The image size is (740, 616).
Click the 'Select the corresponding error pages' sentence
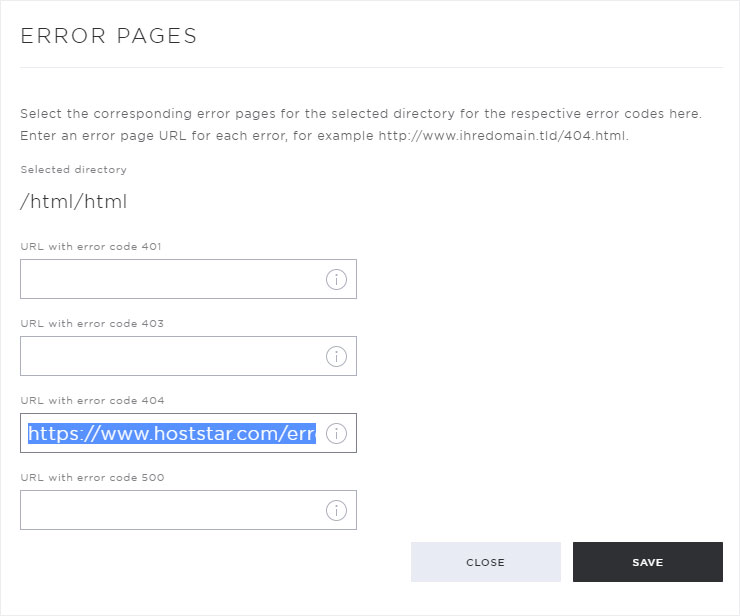coord(361,114)
